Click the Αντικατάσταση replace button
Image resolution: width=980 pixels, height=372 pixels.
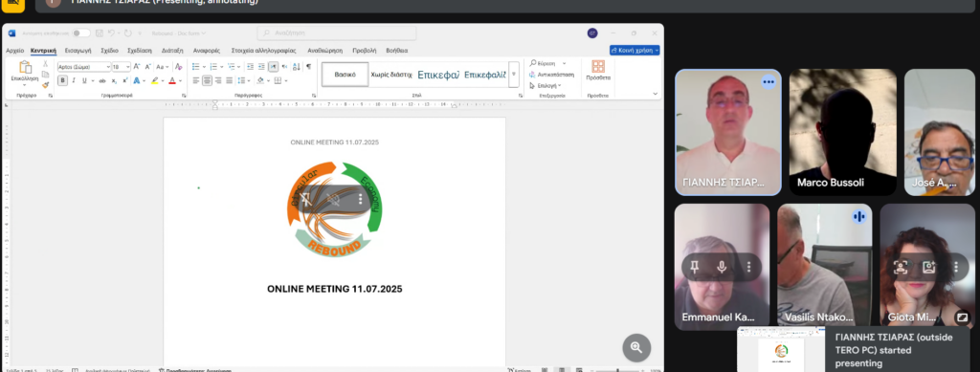click(552, 75)
